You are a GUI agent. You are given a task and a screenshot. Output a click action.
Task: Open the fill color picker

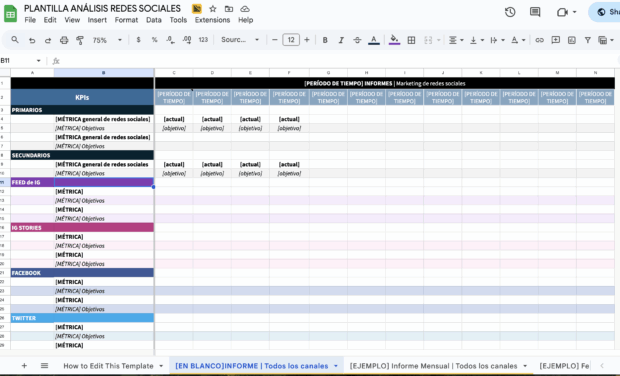pos(394,40)
